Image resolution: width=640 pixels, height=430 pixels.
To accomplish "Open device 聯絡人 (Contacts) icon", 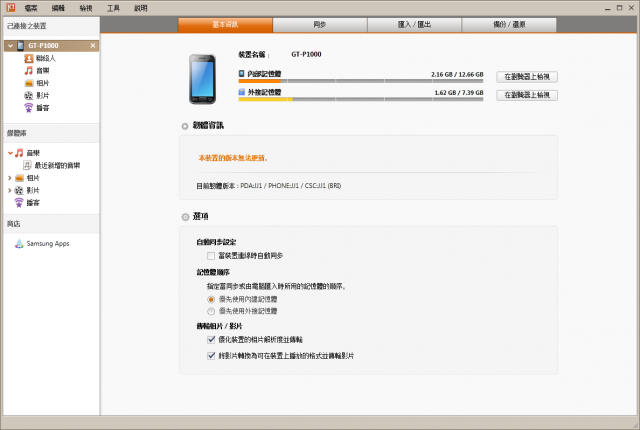I will point(29,58).
